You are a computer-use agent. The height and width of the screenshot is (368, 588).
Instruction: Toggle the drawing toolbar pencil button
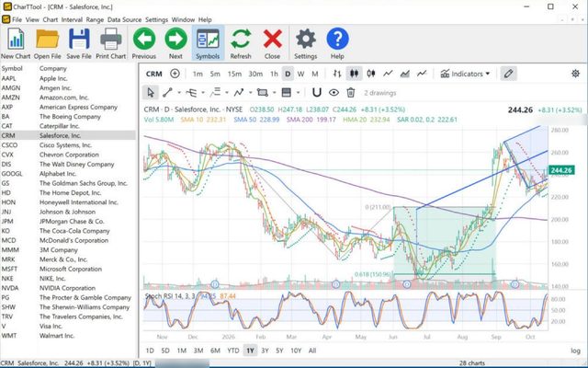coord(508,74)
